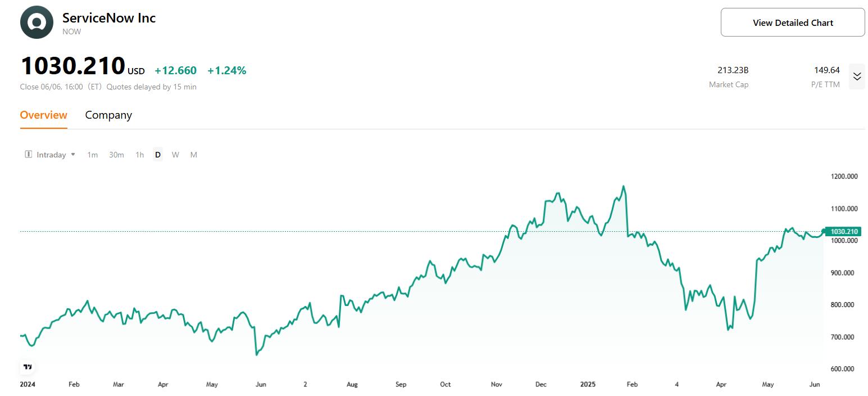868x396 pixels.
Task: Switch to monthly M interval
Action: (194, 155)
